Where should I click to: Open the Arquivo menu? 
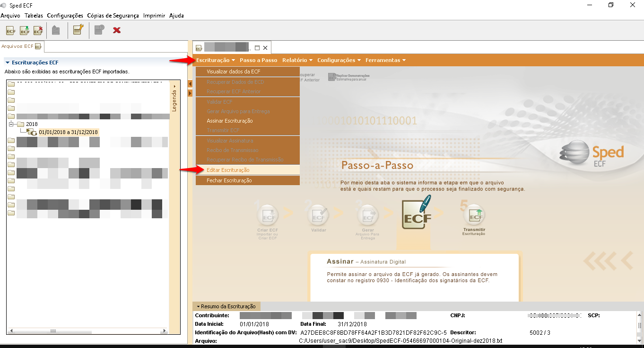click(x=10, y=16)
